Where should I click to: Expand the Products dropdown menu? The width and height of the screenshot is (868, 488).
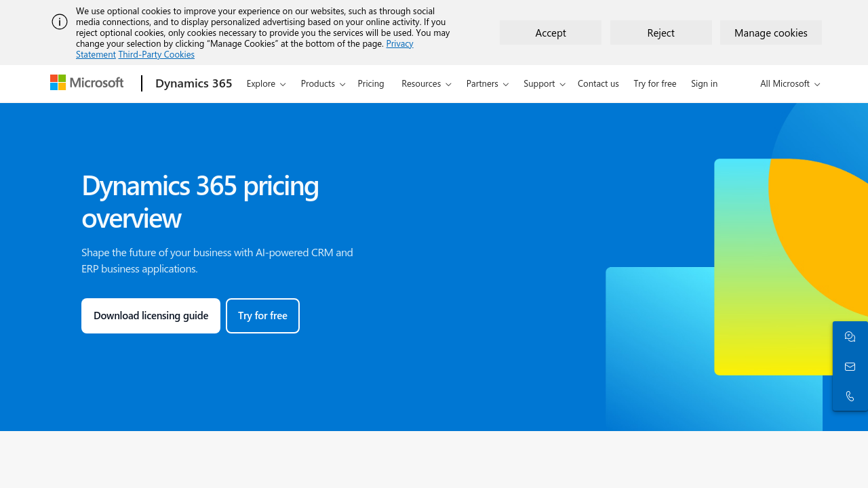coord(323,83)
